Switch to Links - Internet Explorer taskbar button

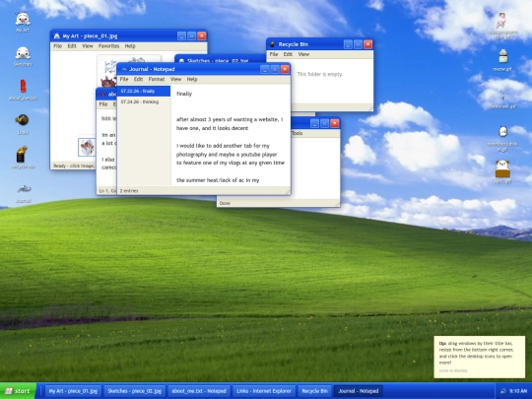(263, 391)
